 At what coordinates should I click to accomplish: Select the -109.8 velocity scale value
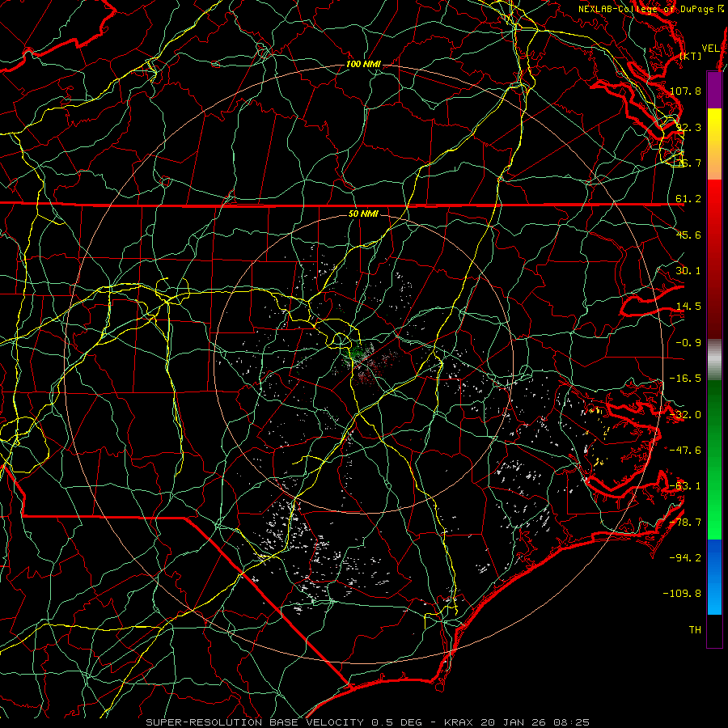click(x=682, y=594)
